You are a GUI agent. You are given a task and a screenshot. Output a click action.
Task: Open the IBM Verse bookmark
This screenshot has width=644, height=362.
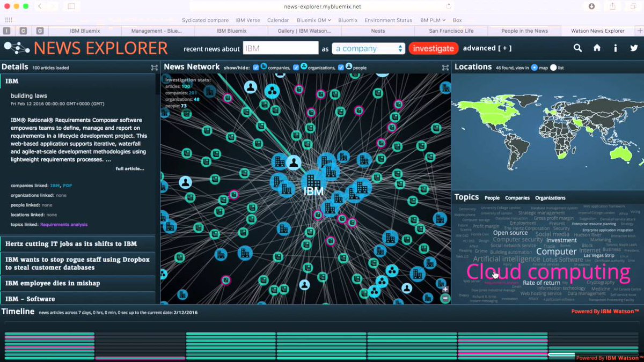[x=247, y=20]
